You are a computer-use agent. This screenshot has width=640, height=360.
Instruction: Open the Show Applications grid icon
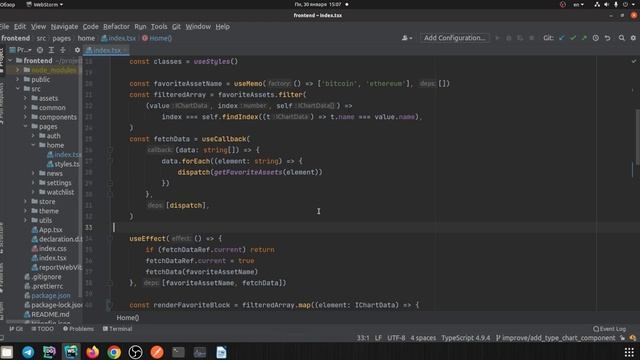[629, 352]
